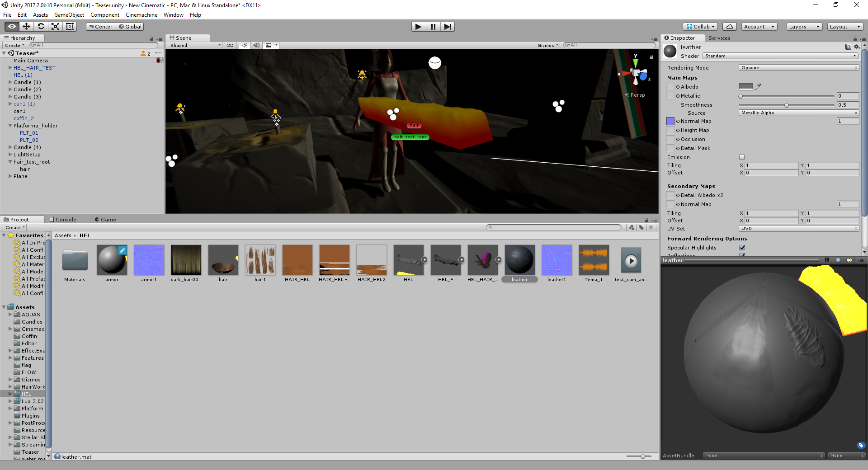The image size is (868, 470).
Task: Open material help book icon
Action: (x=848, y=47)
